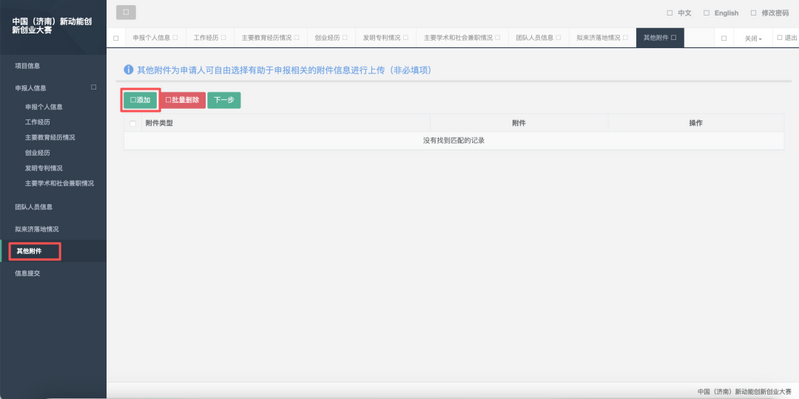Close the 主要学术和社会兼职情况 tab via its close icon

[497, 37]
